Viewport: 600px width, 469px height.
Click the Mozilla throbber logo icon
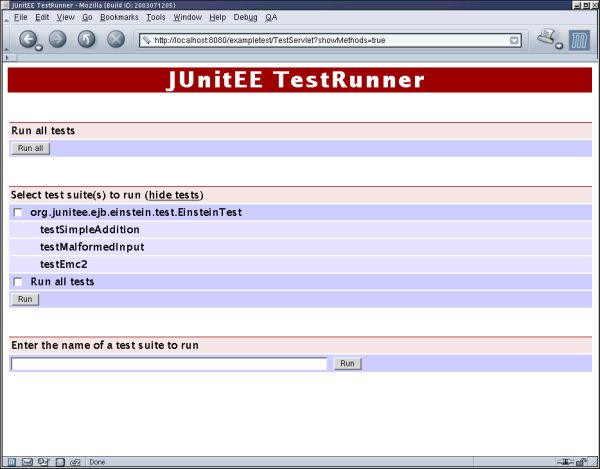(x=579, y=40)
